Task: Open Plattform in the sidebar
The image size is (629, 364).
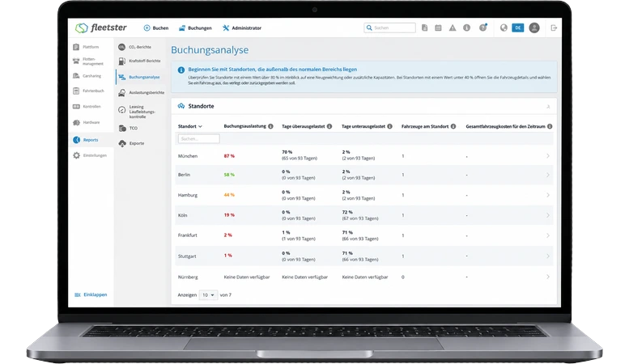Action: click(87, 47)
